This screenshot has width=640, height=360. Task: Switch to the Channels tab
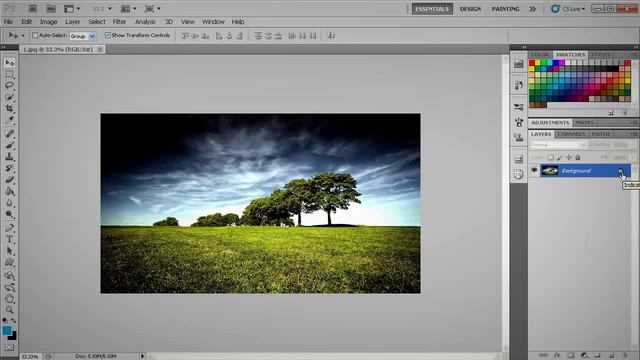click(x=571, y=134)
